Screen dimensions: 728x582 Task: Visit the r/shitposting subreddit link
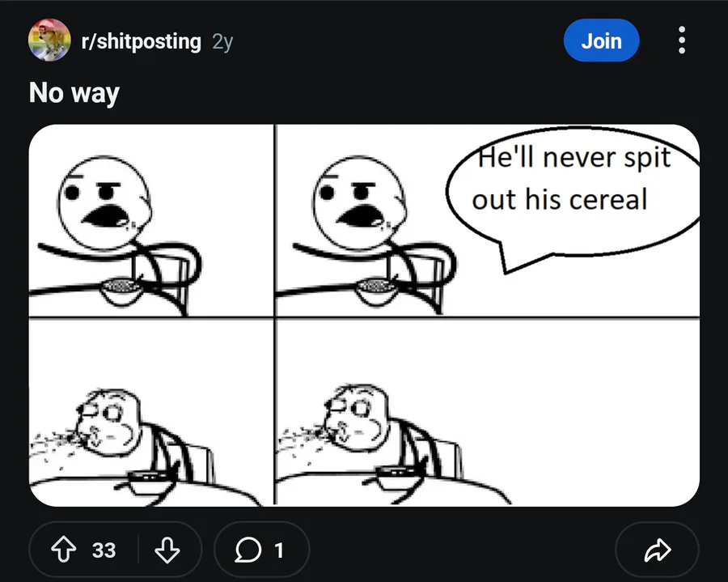pos(141,41)
